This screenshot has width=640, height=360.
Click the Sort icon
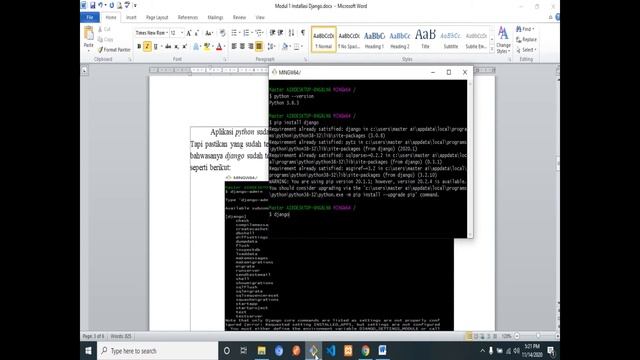[x=291, y=33]
